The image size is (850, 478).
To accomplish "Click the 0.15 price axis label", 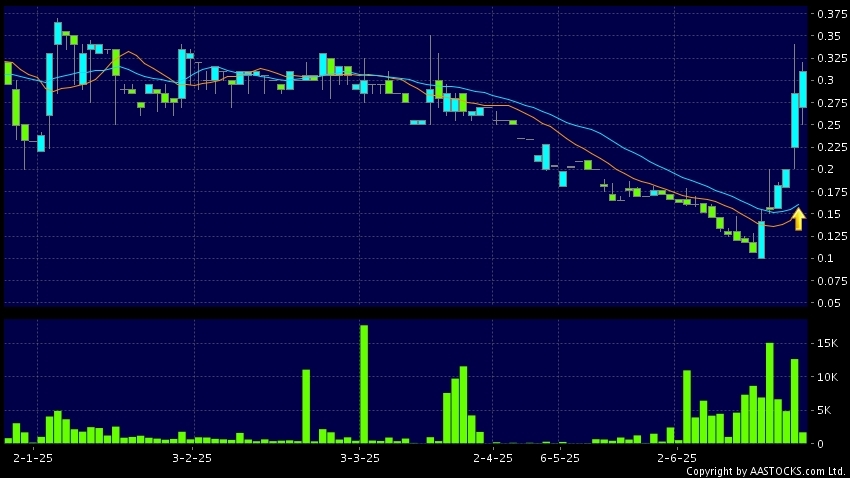I will tap(829, 214).
